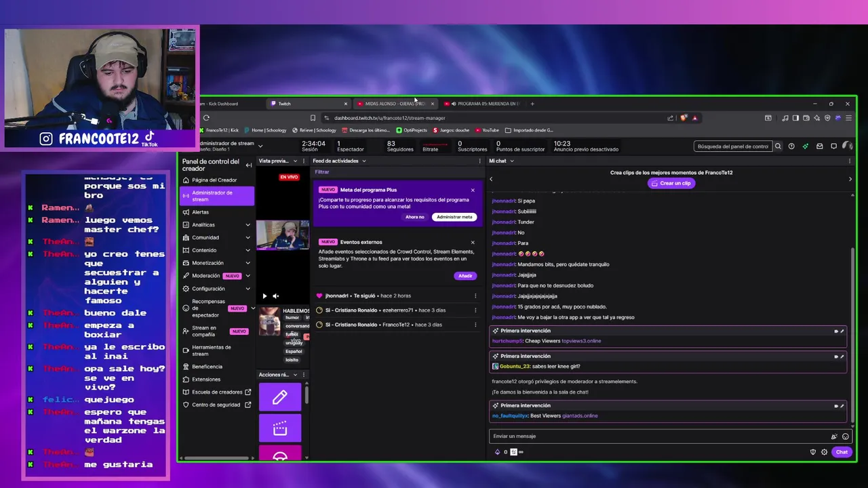
Task: Open a new browser tab with plus icon
Action: pyautogui.click(x=532, y=104)
